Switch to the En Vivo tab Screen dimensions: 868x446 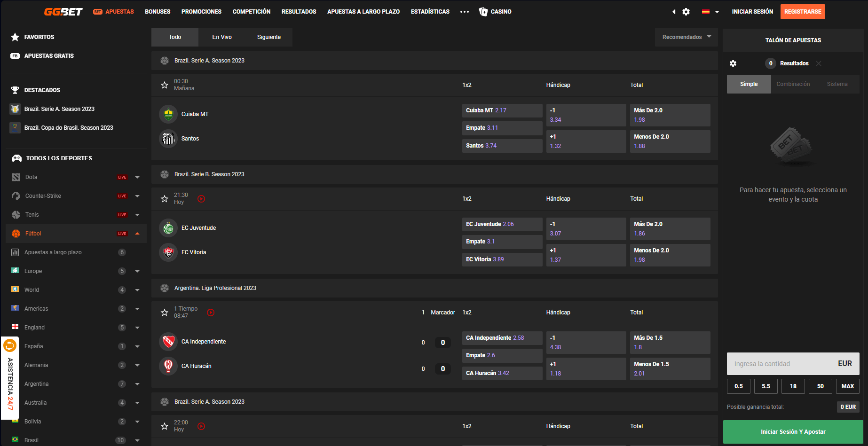(222, 37)
